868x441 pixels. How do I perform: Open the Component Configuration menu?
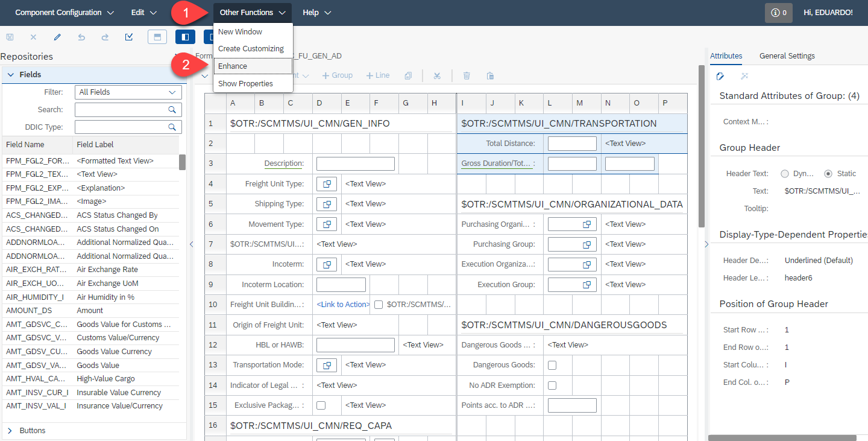(x=64, y=13)
